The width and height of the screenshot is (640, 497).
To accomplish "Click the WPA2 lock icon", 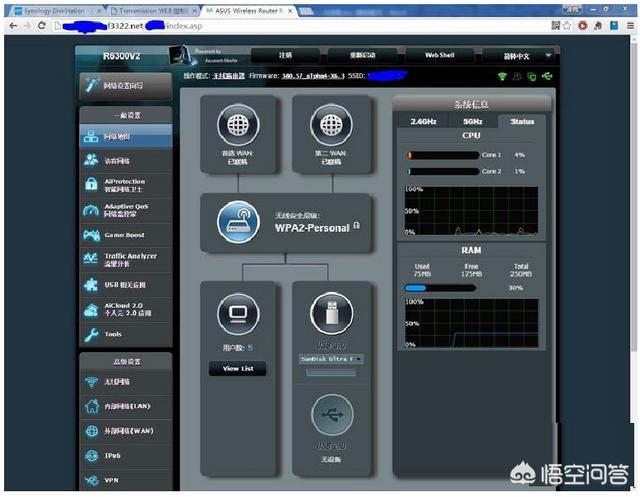I will [357, 226].
